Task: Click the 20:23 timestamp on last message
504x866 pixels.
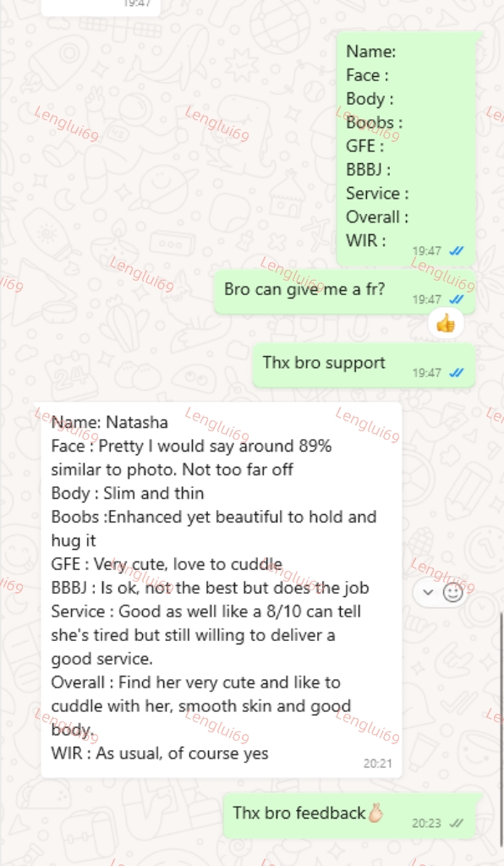Action: 426,823
